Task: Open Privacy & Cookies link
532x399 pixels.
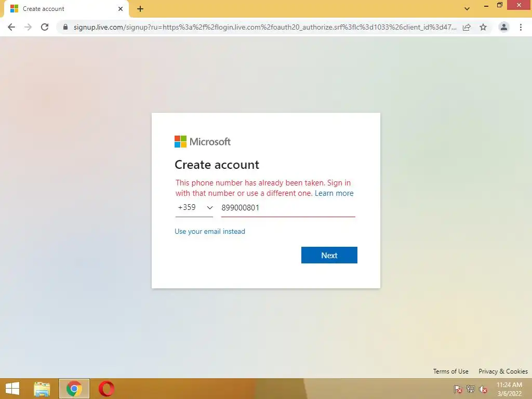Action: click(x=503, y=371)
